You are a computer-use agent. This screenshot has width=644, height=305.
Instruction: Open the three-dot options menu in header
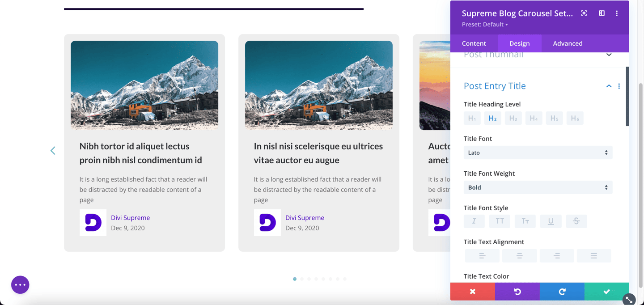(x=617, y=13)
